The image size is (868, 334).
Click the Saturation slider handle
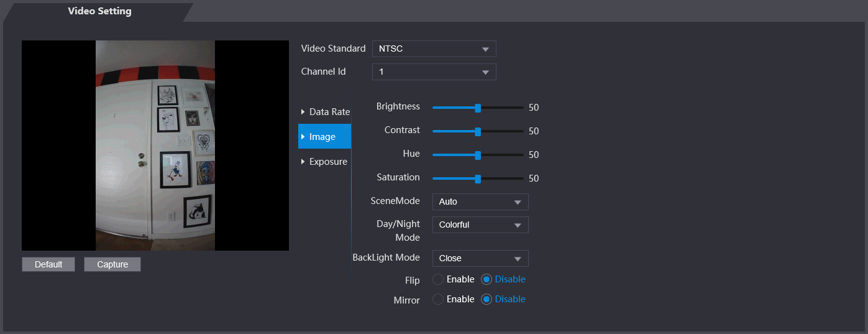coord(478,179)
